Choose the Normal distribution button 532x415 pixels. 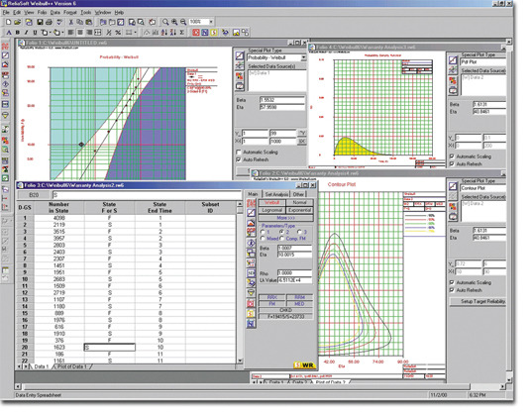click(x=299, y=203)
